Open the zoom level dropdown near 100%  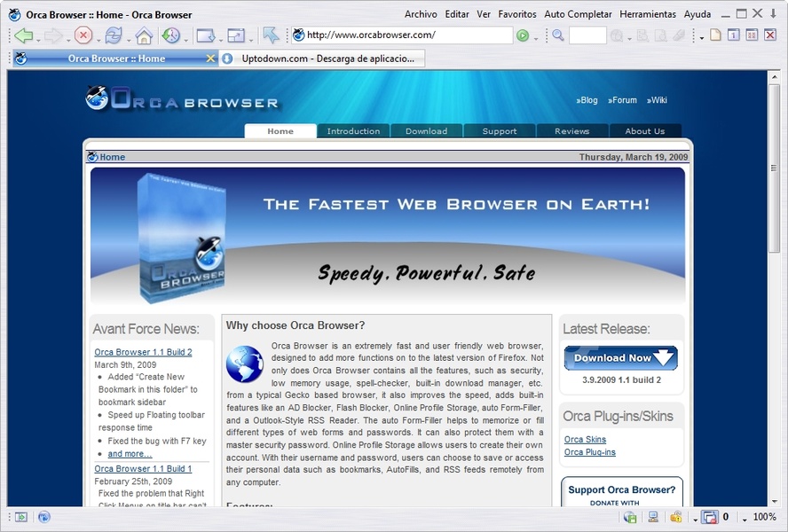[745, 520]
